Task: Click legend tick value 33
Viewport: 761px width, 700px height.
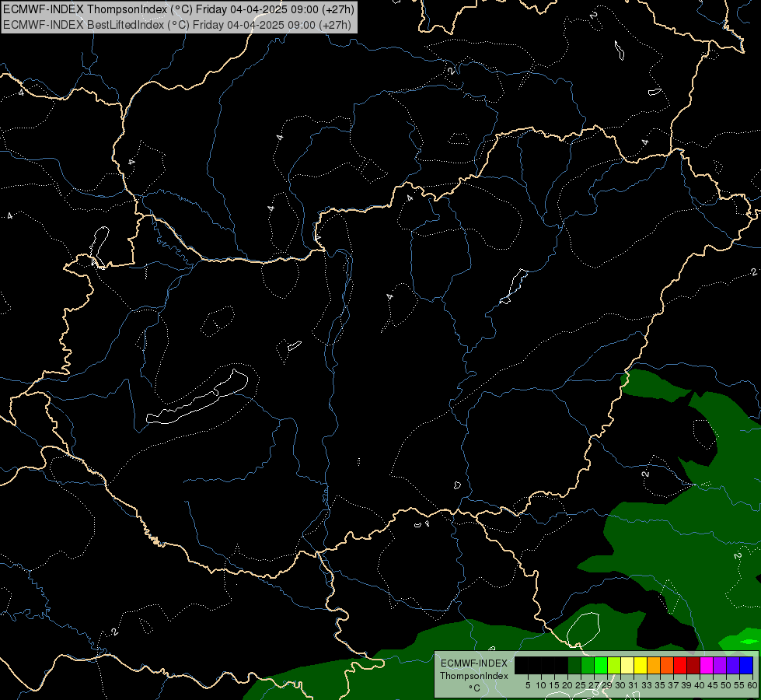Action: 647,685
